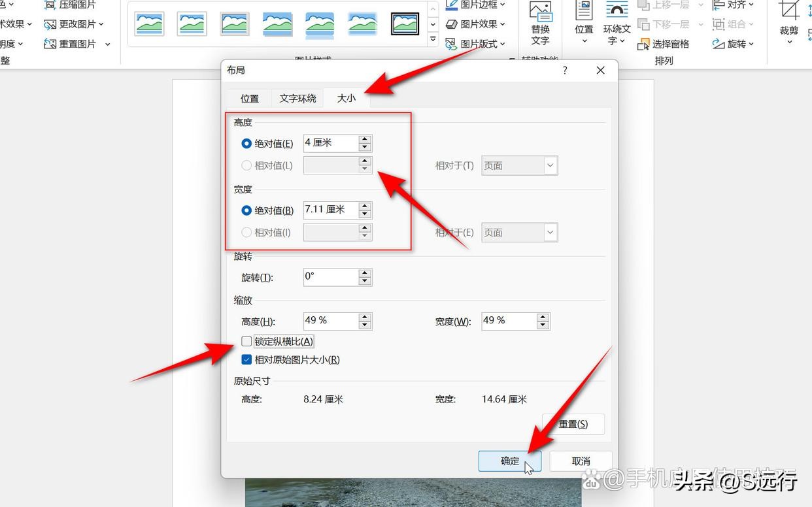Viewport: 812px width, 507px height.
Task: Expand the picture styles gallery more arrow
Action: point(433,39)
